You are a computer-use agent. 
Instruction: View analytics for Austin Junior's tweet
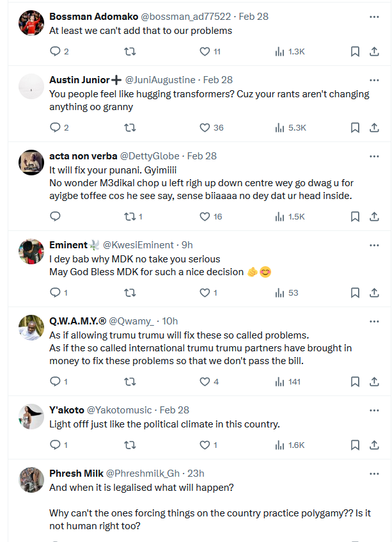point(279,127)
